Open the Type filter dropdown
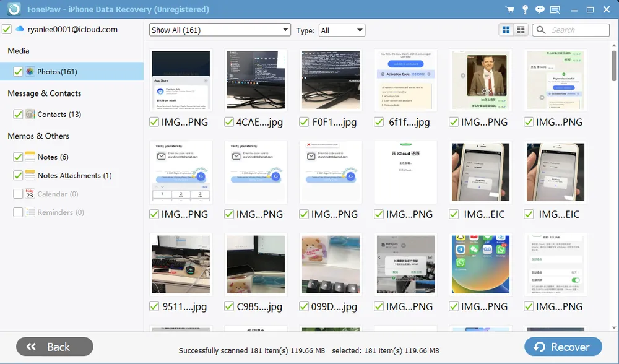Image resolution: width=619 pixels, height=364 pixels. tap(342, 30)
